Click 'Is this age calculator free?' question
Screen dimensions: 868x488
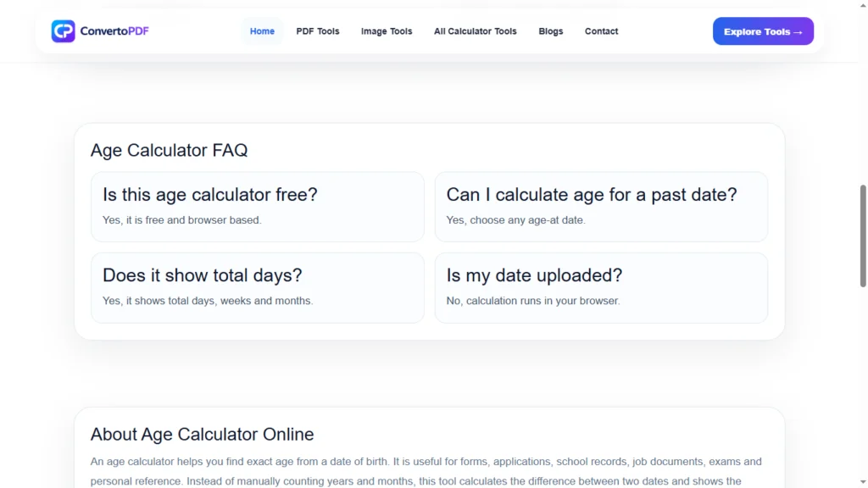(210, 194)
